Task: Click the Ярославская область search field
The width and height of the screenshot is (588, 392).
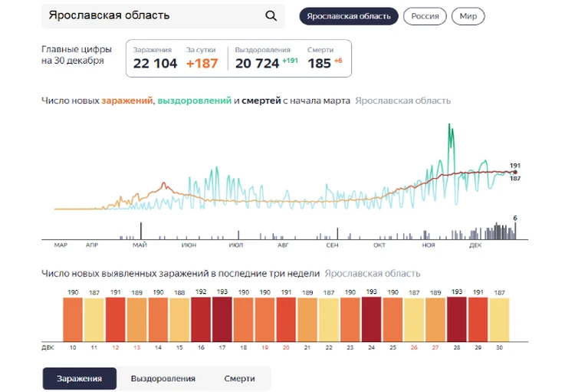Action: (163, 16)
